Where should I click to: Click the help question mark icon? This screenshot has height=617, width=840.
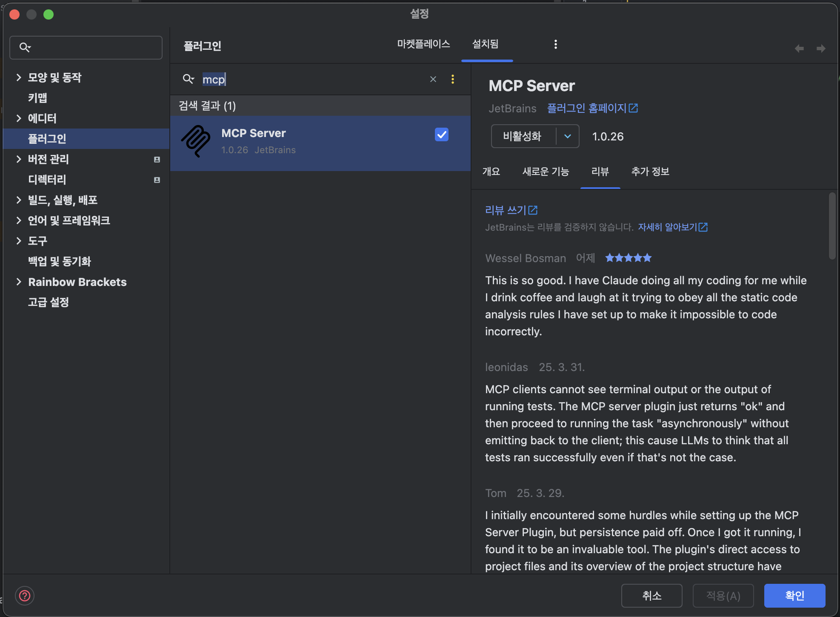pos(25,596)
